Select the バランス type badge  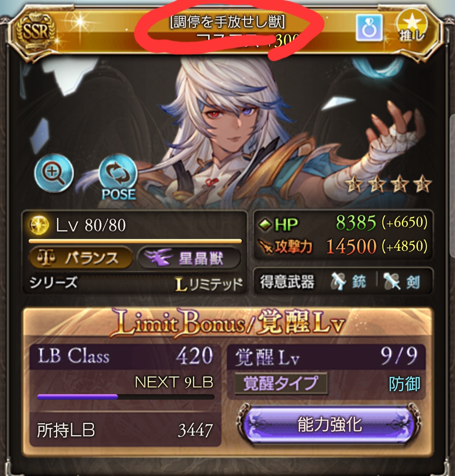pos(81,258)
